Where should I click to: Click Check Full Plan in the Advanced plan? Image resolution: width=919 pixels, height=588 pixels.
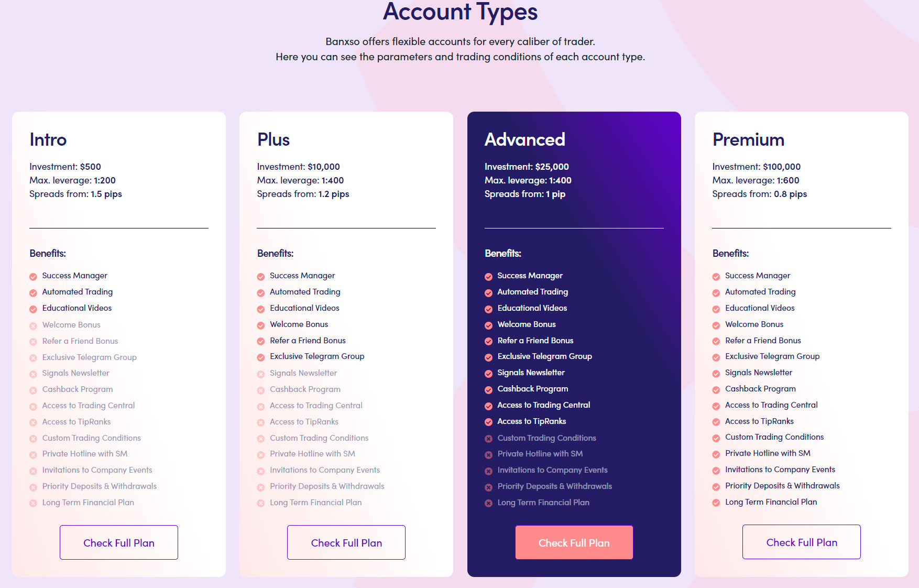pos(574,542)
